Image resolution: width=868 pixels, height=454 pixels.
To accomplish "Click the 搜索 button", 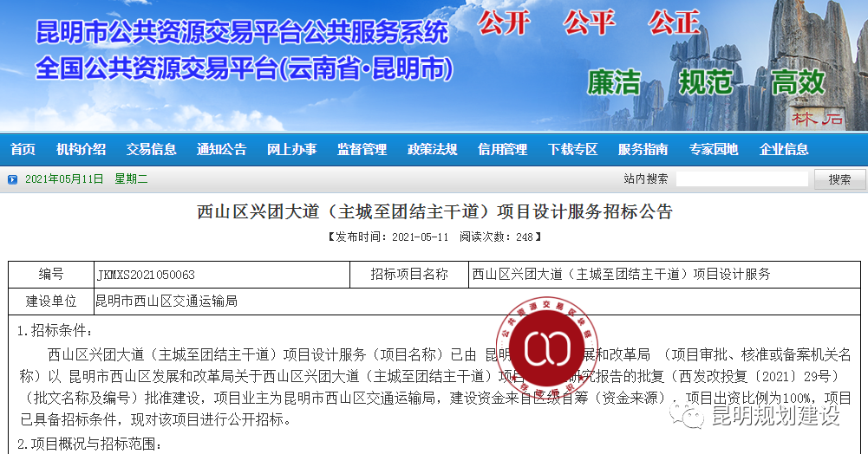I will (839, 179).
